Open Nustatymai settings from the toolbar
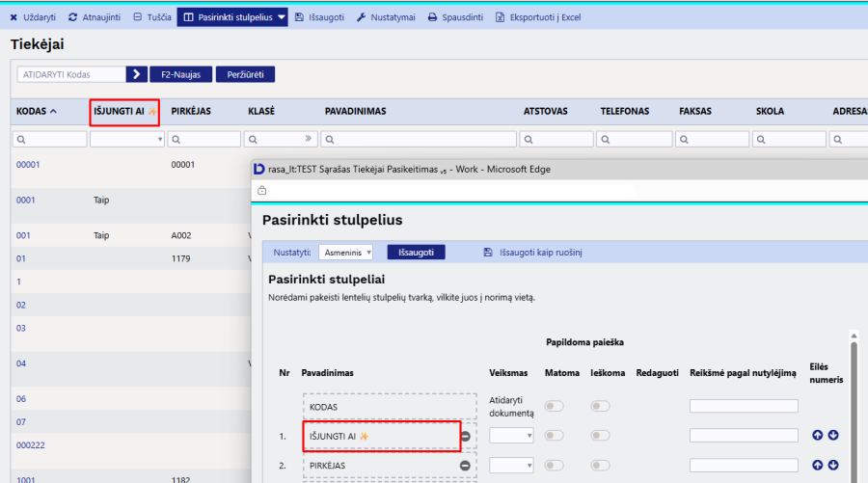This screenshot has height=483, width=868. (385, 17)
